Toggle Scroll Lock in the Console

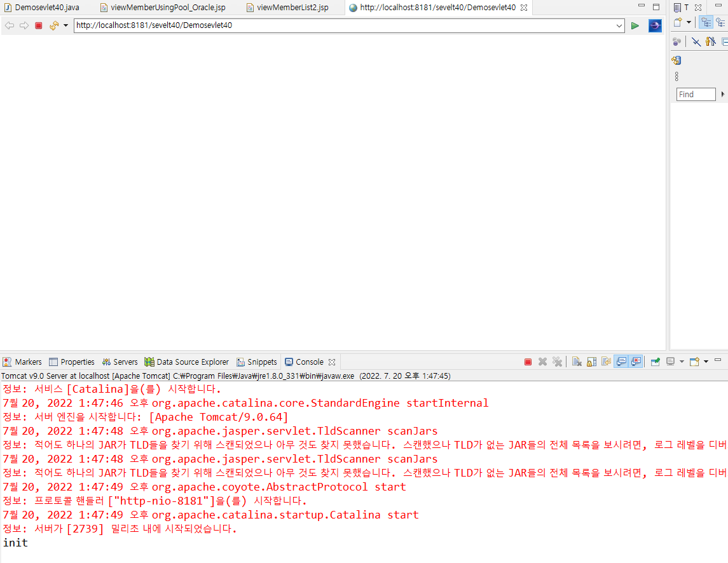[x=591, y=362]
